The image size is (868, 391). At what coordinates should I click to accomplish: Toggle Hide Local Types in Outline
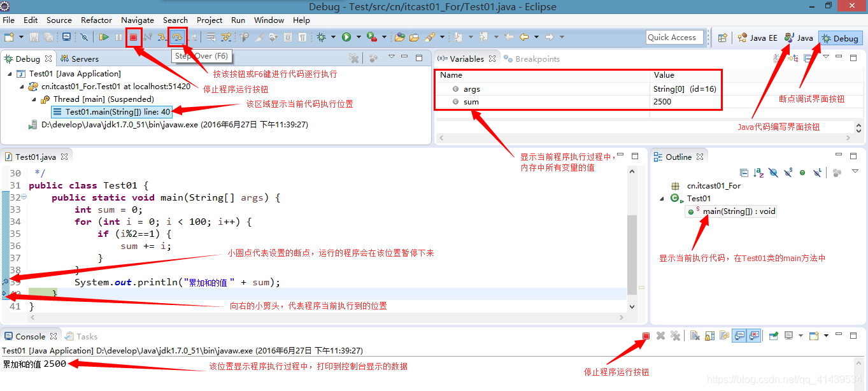(x=818, y=173)
